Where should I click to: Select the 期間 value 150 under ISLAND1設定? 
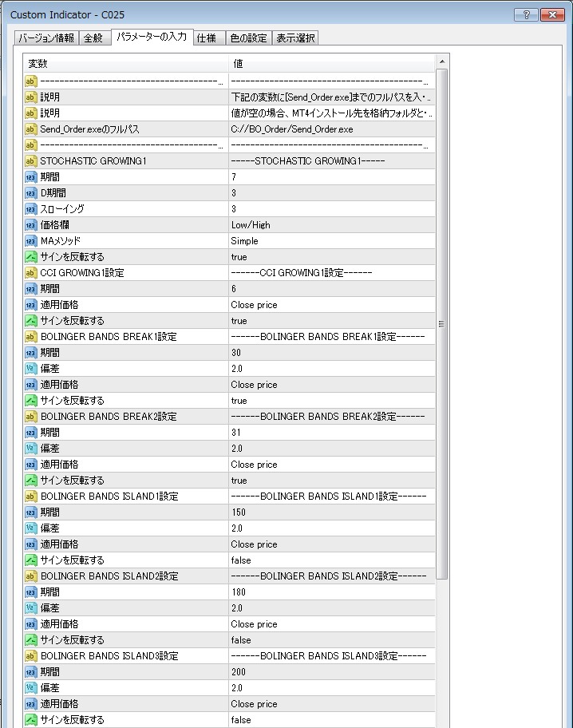point(239,512)
